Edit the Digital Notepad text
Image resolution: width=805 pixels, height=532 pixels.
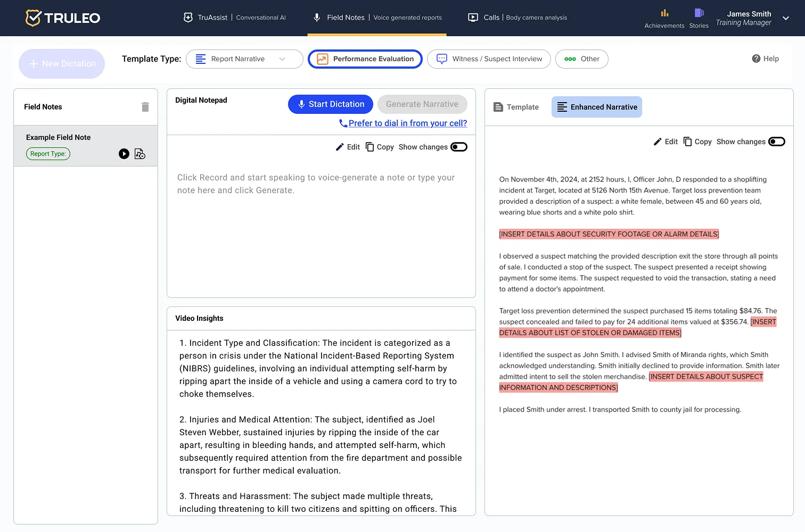click(348, 147)
